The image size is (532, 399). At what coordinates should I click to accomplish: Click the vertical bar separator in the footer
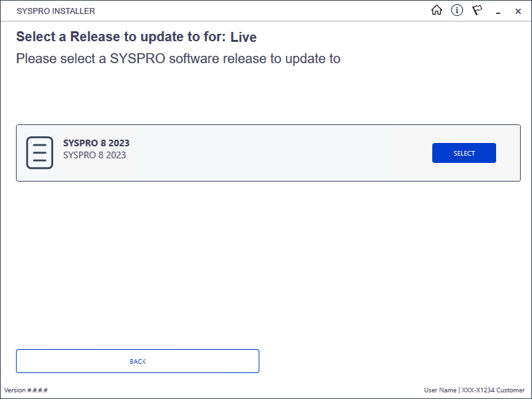click(459, 390)
